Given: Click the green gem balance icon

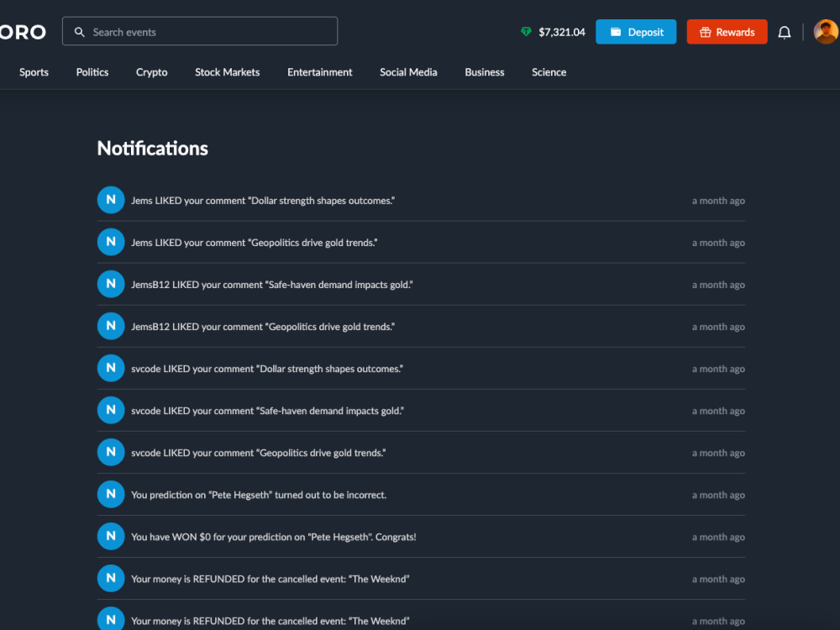Looking at the screenshot, I should tap(526, 32).
